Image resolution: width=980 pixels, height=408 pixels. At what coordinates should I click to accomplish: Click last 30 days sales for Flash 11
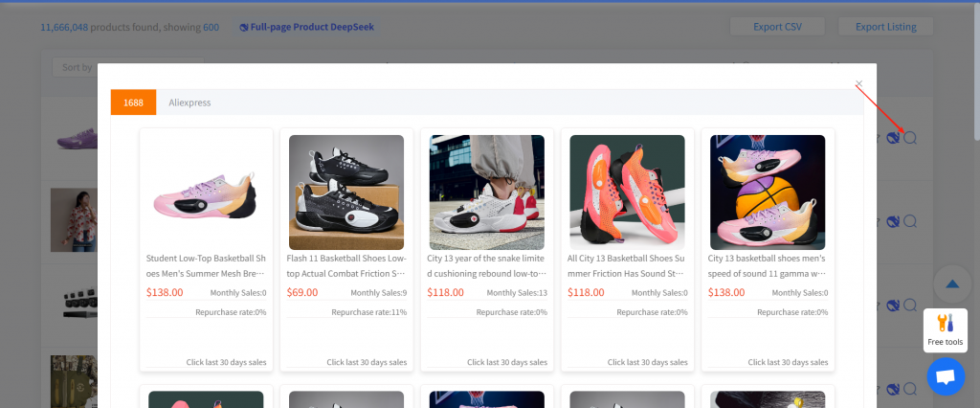coord(367,362)
